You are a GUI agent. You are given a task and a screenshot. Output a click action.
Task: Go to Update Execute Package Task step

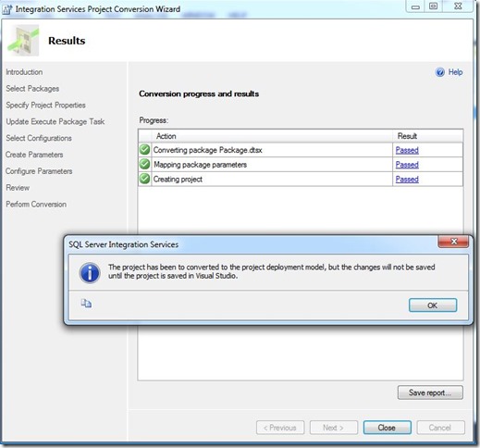pos(55,121)
